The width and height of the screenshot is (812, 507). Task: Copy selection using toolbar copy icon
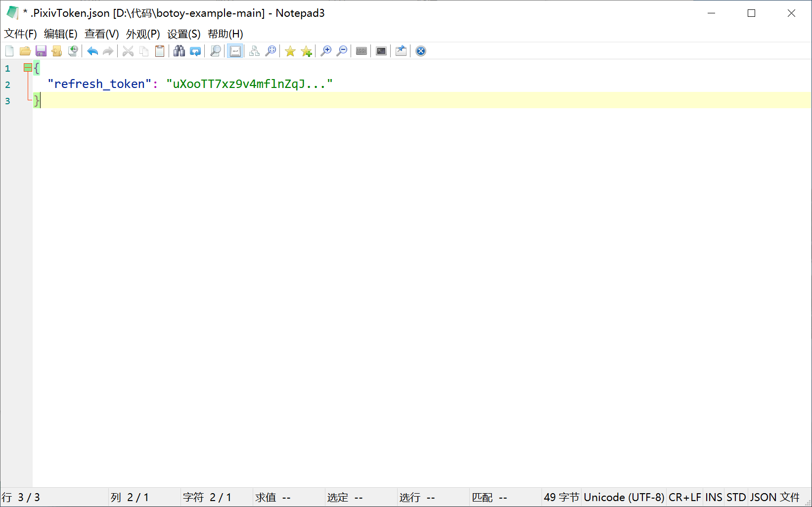(144, 51)
